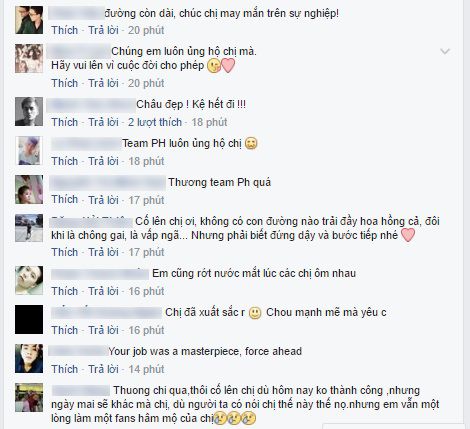
Task: Click the "14 phút" timestamp
Action: 146,369
